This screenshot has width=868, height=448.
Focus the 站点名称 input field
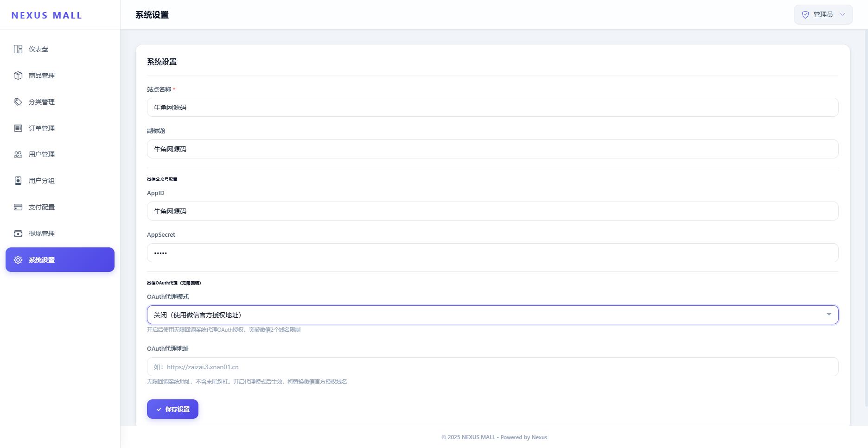492,107
